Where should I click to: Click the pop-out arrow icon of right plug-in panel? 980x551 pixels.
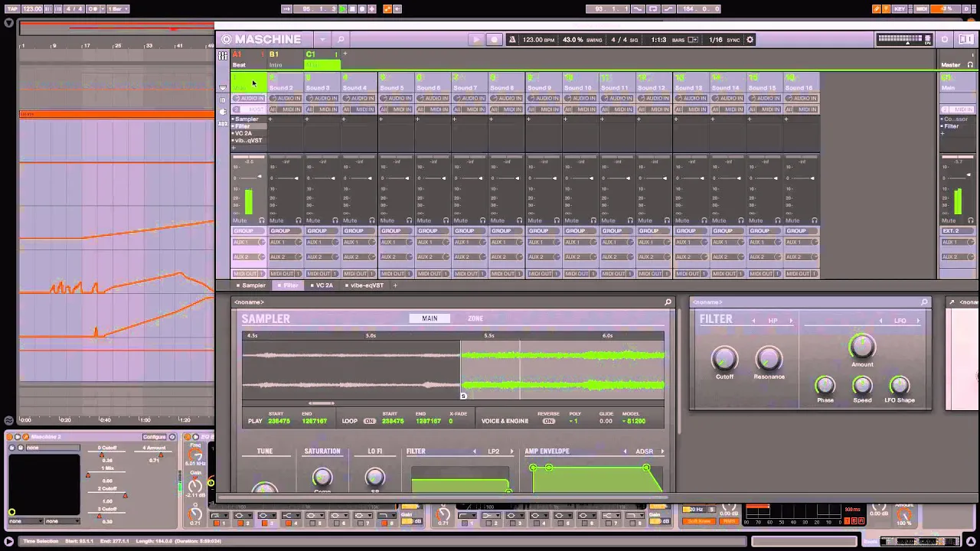[952, 302]
